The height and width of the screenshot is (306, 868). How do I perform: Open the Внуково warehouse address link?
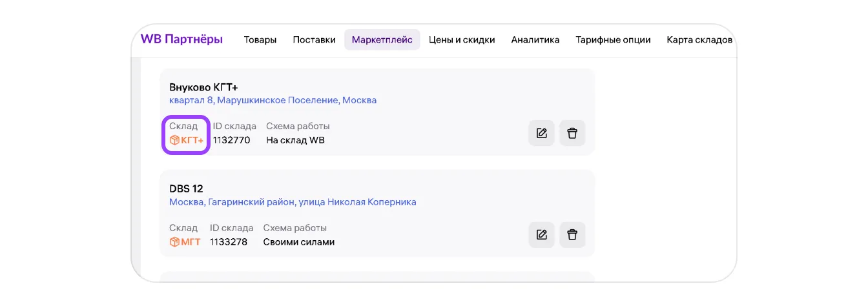click(273, 101)
